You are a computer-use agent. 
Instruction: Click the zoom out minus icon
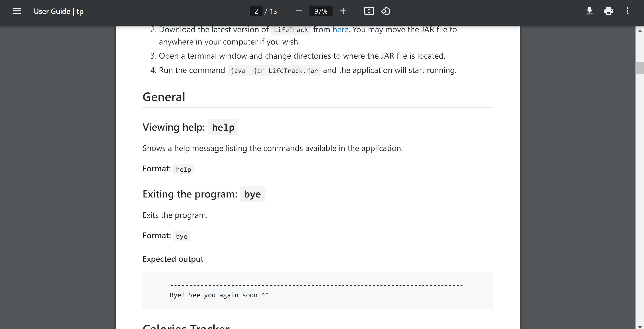(299, 11)
